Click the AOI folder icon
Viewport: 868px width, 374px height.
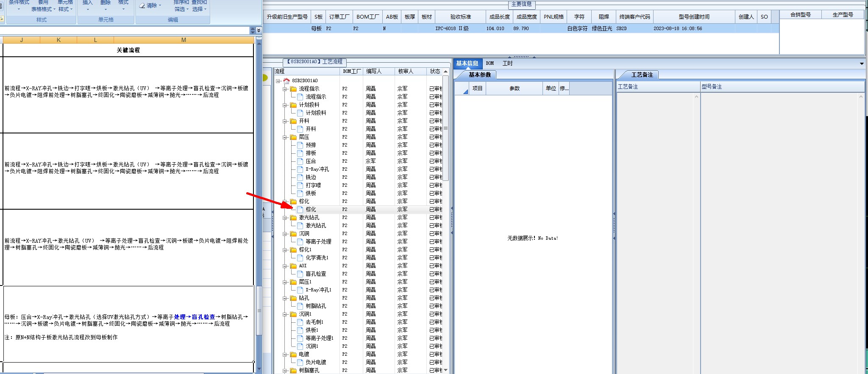293,266
